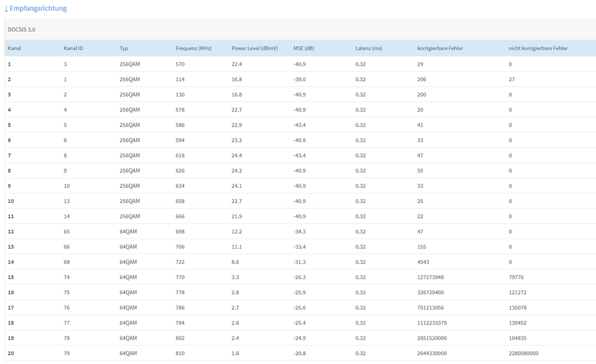Select power level 24.2

click(237, 171)
